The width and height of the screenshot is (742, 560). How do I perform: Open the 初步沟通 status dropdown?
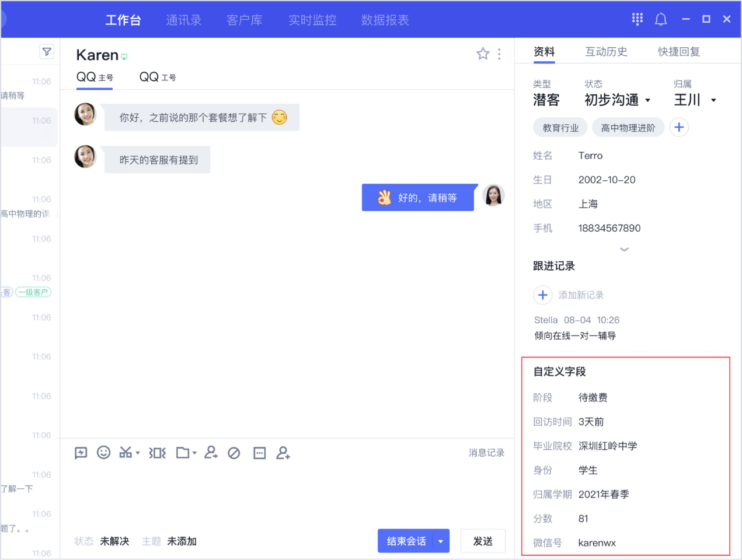click(647, 100)
